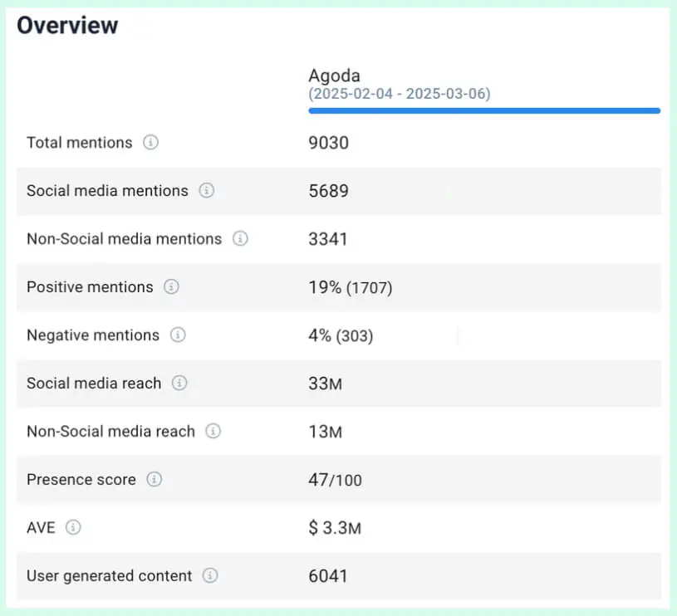Click the AVE info icon
The height and width of the screenshot is (616, 677).
pyautogui.click(x=73, y=527)
